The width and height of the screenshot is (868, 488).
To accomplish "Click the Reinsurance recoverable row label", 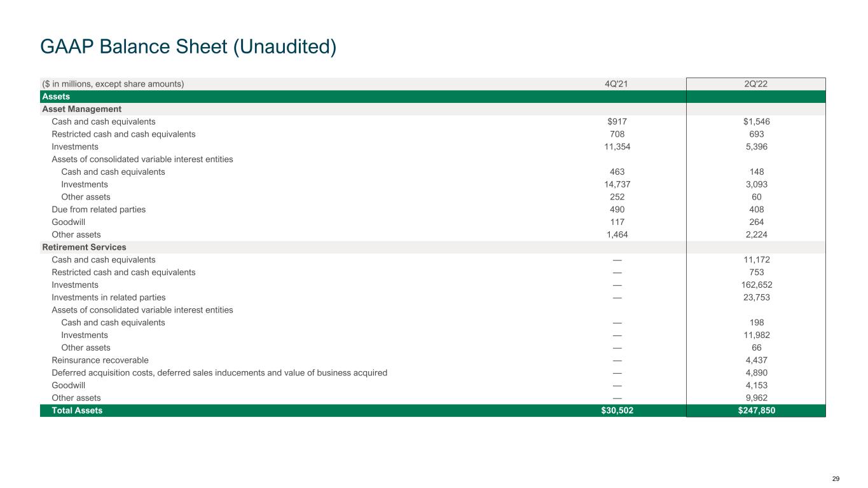I will (x=100, y=360).
